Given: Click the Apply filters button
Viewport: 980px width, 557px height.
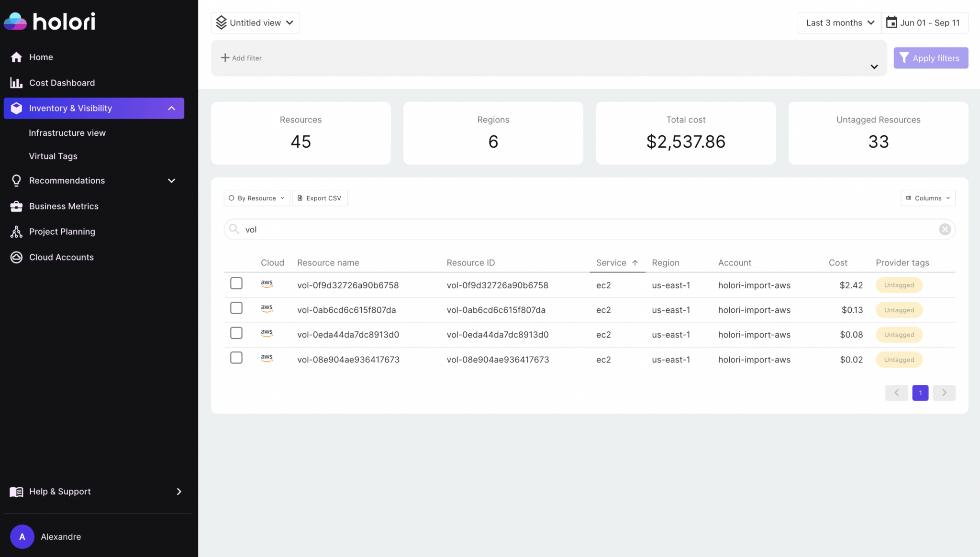Looking at the screenshot, I should coord(930,58).
